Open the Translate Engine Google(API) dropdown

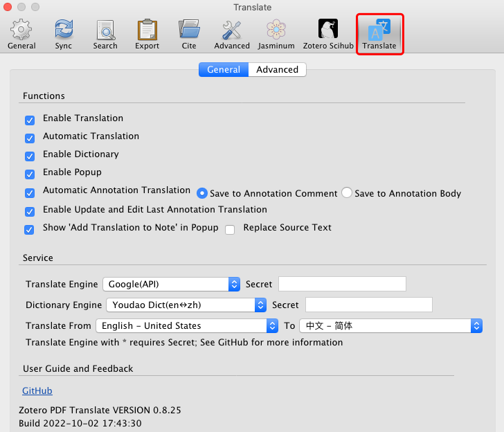tap(171, 284)
